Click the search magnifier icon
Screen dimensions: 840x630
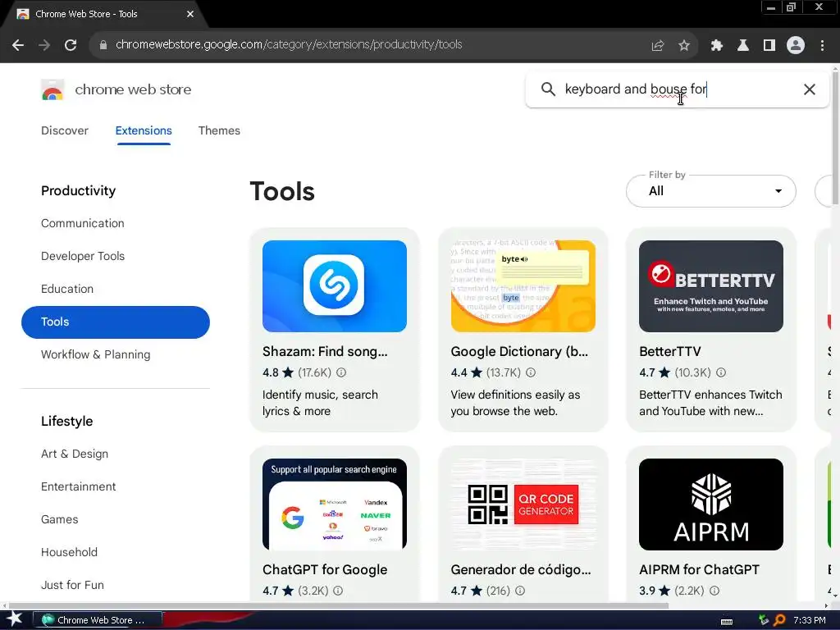[x=548, y=89]
